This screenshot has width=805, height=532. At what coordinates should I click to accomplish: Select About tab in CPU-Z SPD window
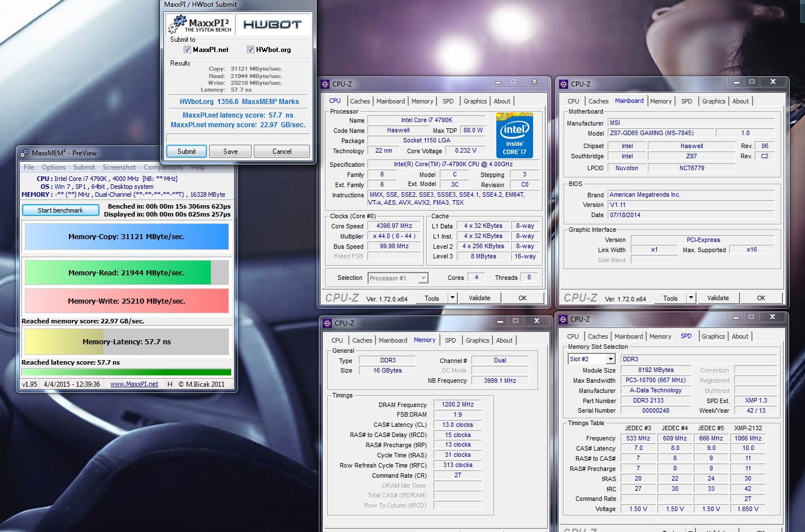coord(740,336)
